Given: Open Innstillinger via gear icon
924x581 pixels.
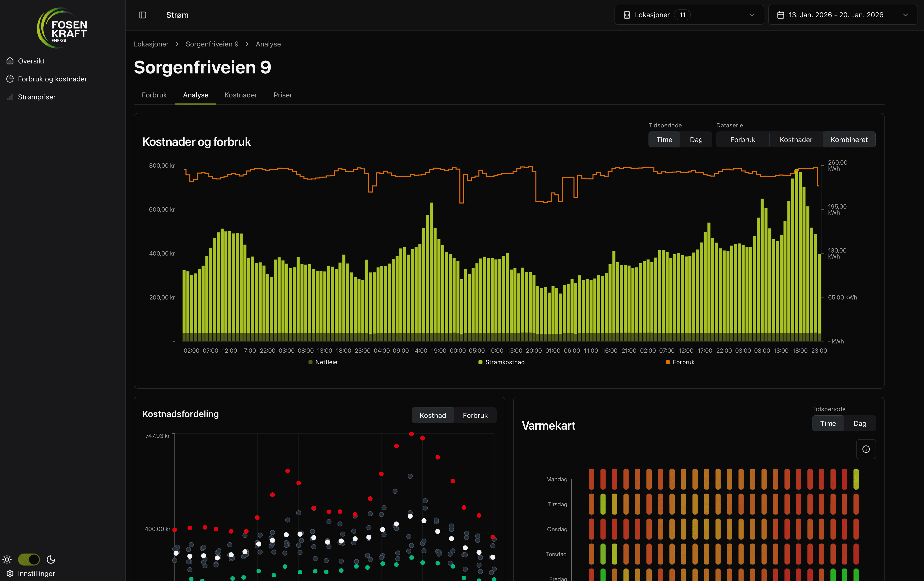Looking at the screenshot, I should point(10,573).
